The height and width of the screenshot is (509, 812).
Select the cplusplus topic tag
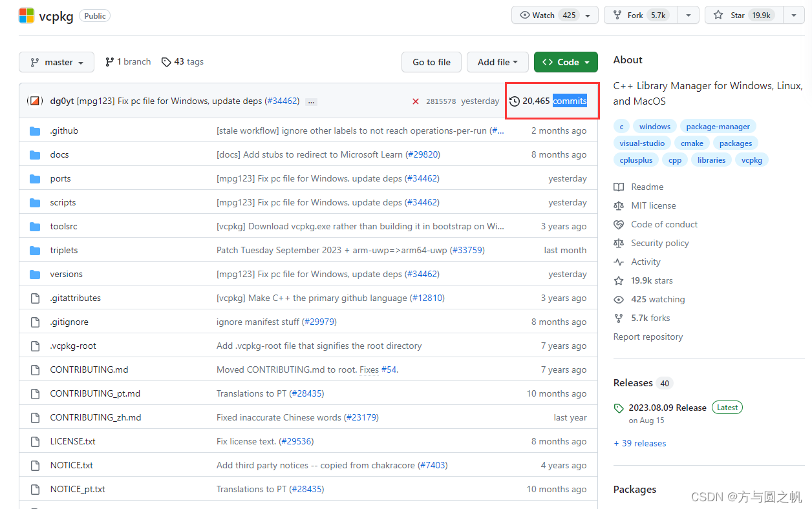[x=636, y=160]
